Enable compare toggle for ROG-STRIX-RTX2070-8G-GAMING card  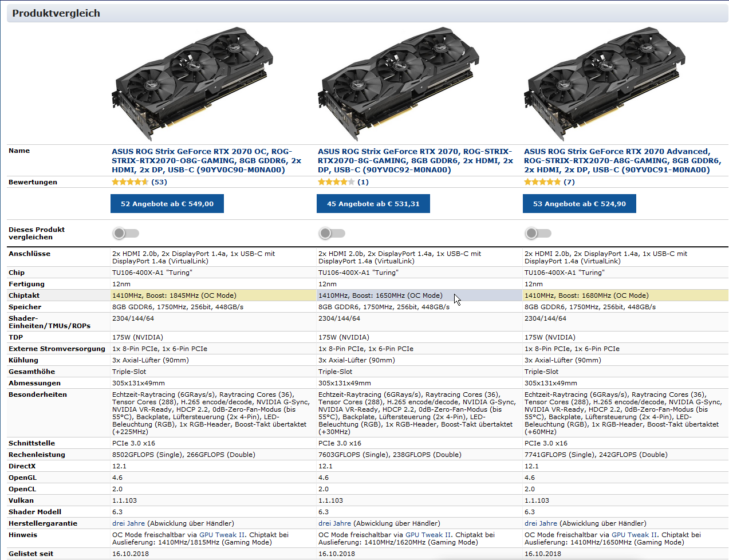(332, 233)
